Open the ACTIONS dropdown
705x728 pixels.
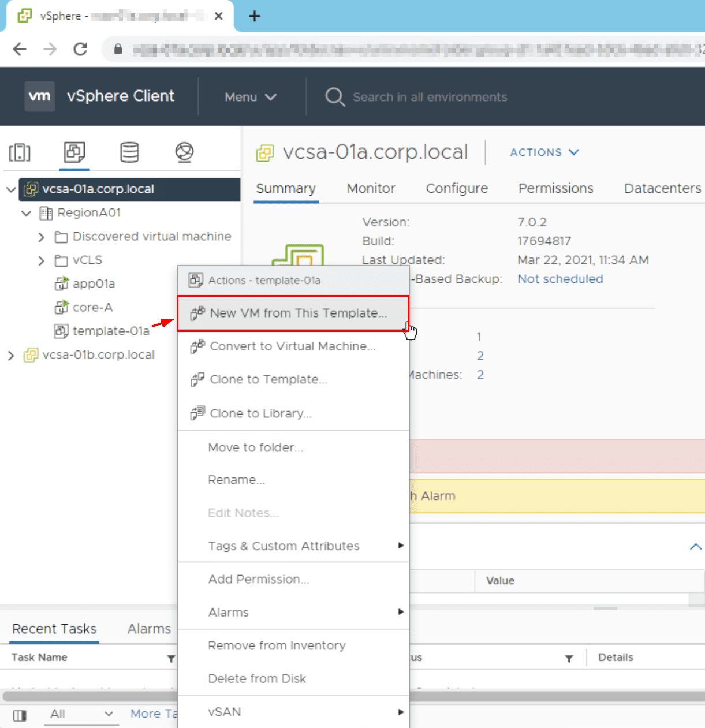[x=544, y=152]
